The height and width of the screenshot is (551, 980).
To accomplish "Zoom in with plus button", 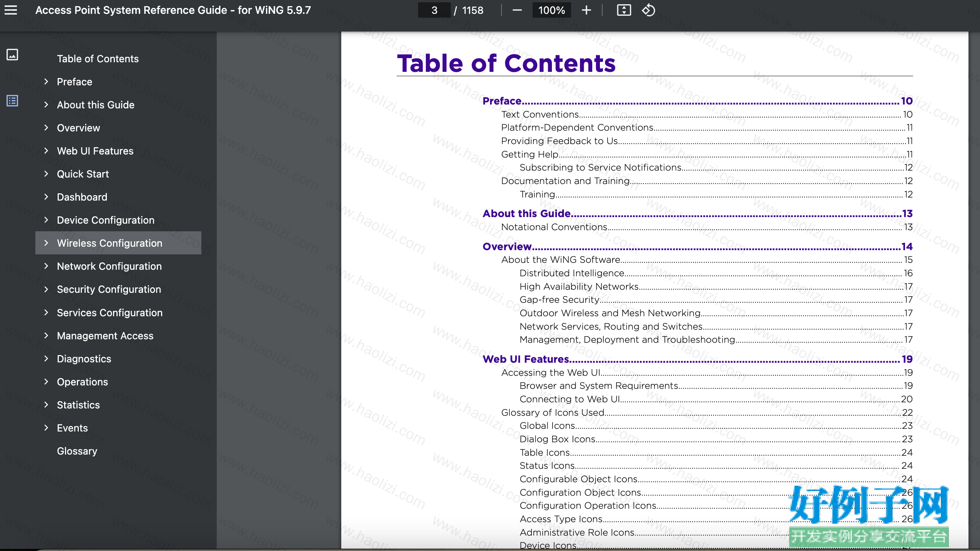I will (586, 10).
